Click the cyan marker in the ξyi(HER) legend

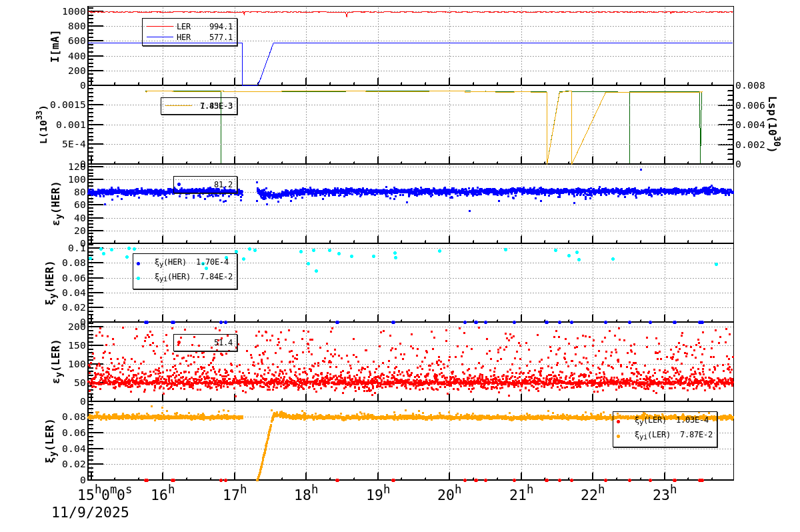(138, 278)
